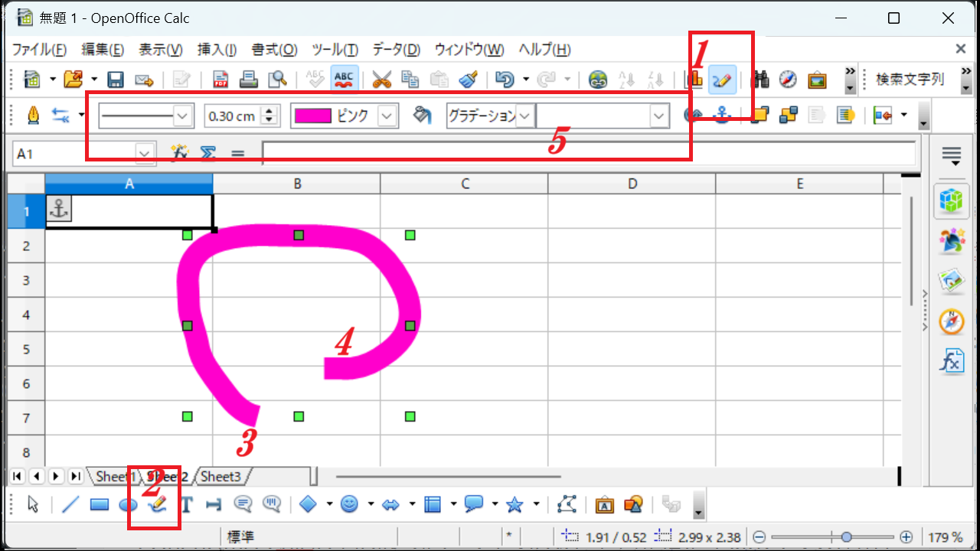Open the ツール(T) menu
980x551 pixels.
click(335, 50)
